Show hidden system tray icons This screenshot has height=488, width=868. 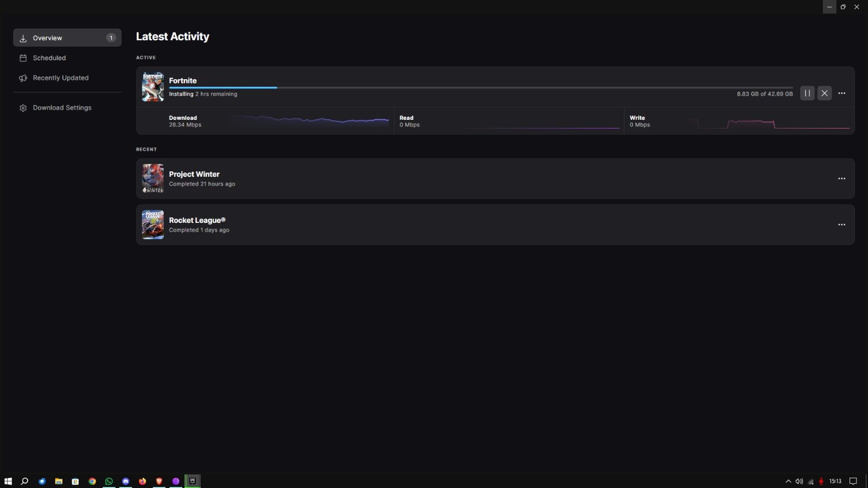click(x=788, y=481)
